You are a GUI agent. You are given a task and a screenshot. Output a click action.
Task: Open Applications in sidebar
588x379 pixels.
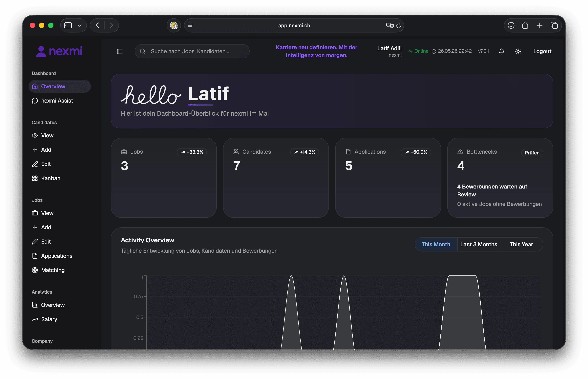click(x=60, y=256)
